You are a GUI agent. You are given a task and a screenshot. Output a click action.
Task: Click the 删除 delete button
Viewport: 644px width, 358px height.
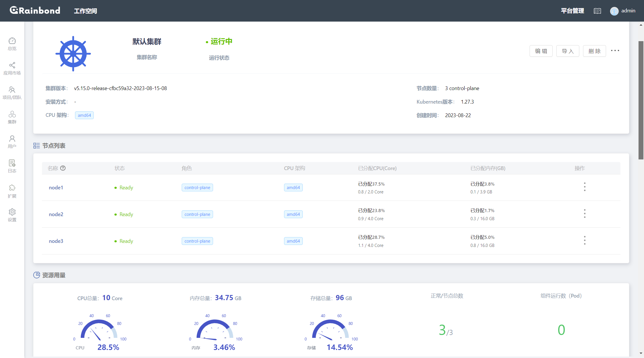594,51
